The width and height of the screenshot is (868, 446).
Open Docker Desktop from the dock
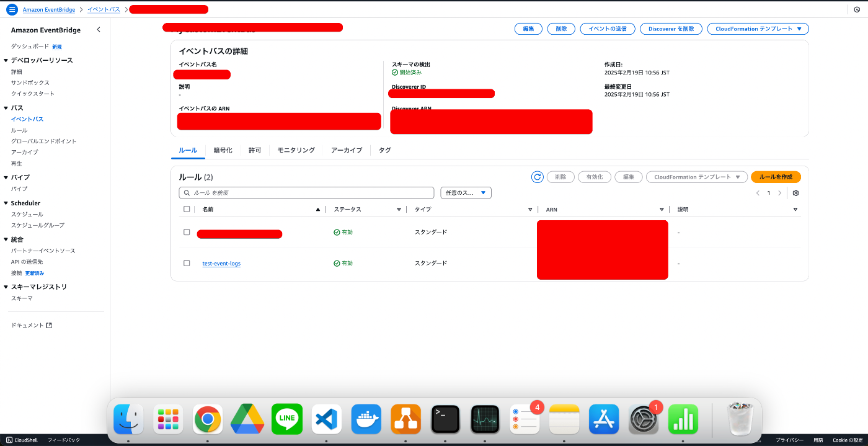click(x=366, y=419)
